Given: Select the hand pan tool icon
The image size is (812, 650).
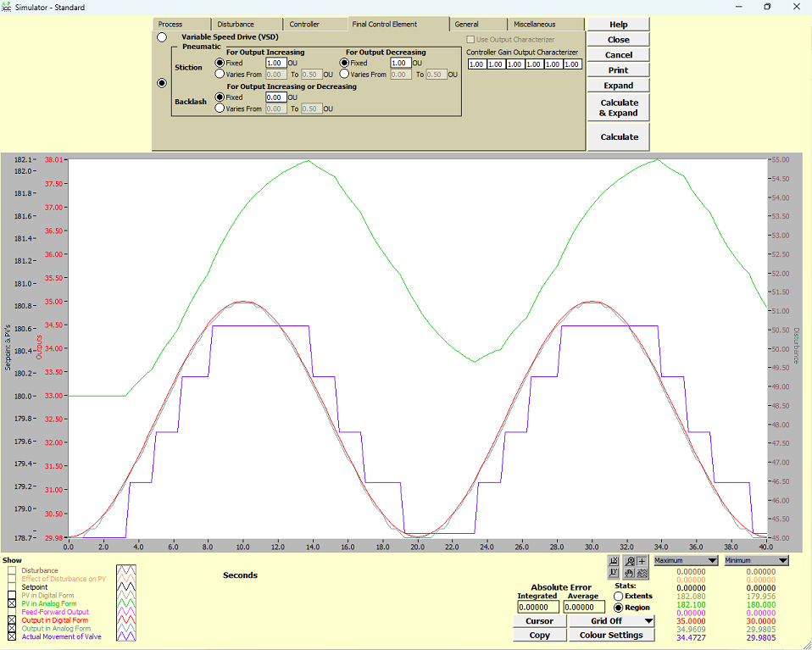Looking at the screenshot, I should [629, 574].
